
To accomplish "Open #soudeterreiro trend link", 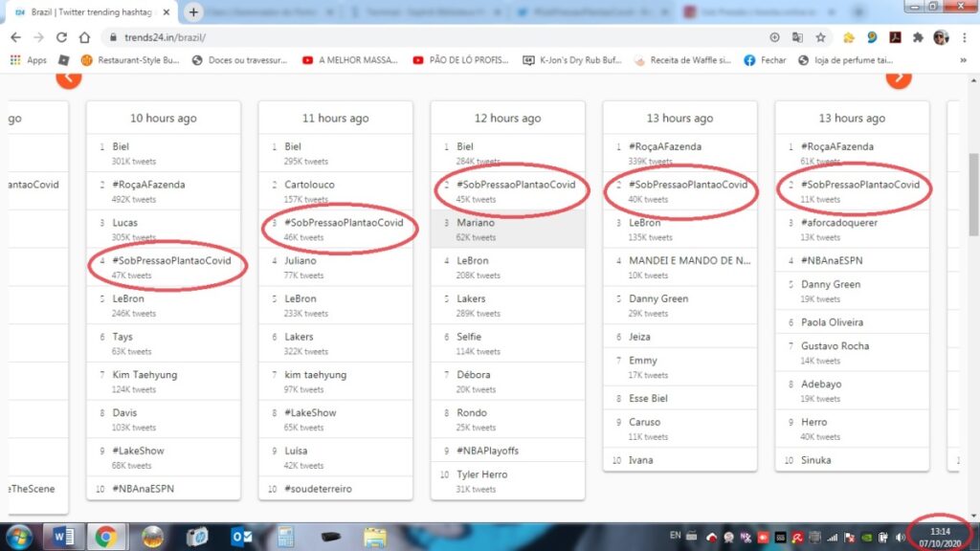I will click(x=318, y=489).
